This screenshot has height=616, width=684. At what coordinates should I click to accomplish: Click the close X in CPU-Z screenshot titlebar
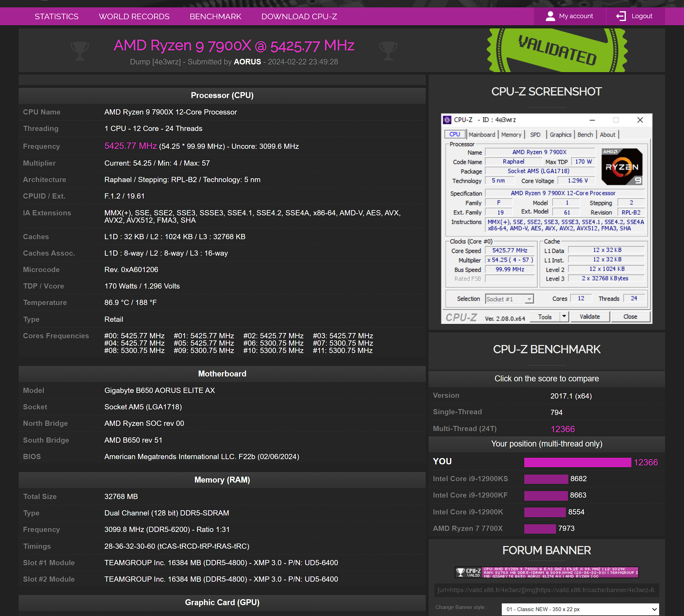coord(640,120)
